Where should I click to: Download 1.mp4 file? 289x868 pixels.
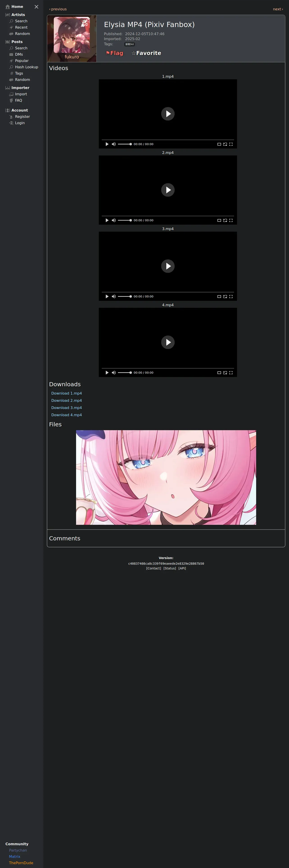click(67, 393)
